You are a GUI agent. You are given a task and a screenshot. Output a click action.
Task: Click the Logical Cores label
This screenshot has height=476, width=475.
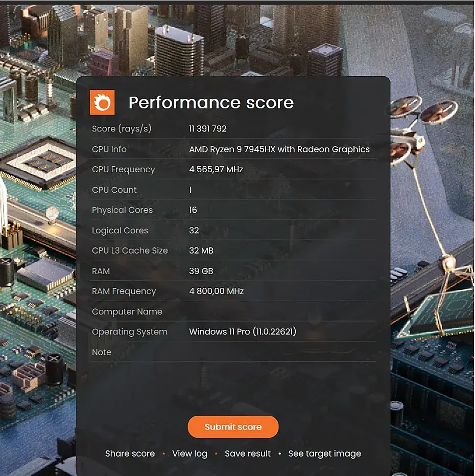click(120, 231)
